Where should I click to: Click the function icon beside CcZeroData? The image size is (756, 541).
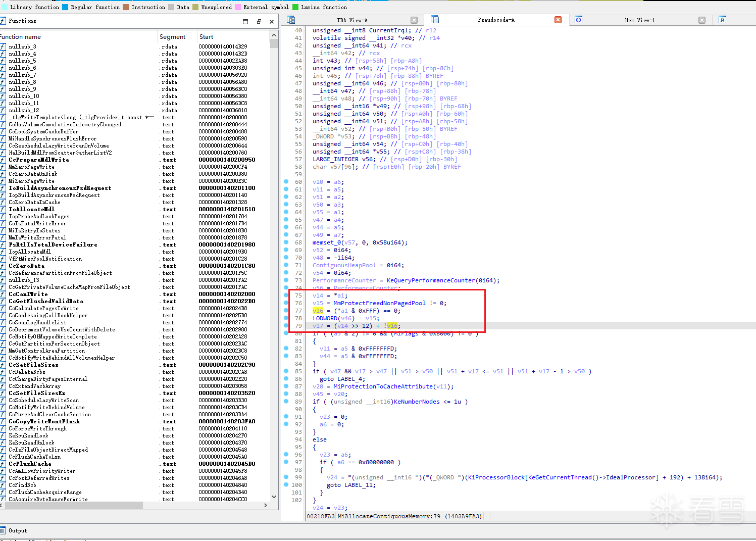pyautogui.click(x=3, y=266)
